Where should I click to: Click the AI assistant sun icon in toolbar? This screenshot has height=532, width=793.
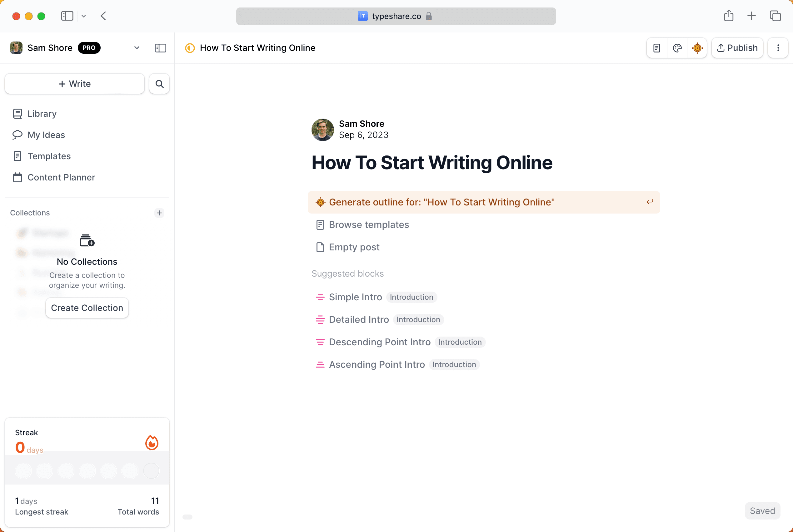coord(697,48)
